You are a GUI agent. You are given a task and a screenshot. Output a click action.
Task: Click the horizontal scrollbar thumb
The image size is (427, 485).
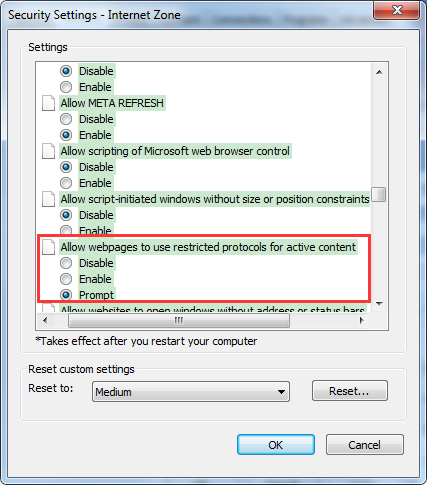tap(179, 320)
